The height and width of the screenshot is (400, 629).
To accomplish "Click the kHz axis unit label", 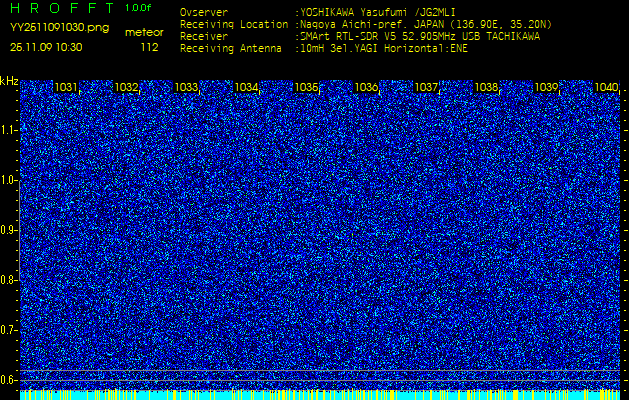I will [9, 81].
